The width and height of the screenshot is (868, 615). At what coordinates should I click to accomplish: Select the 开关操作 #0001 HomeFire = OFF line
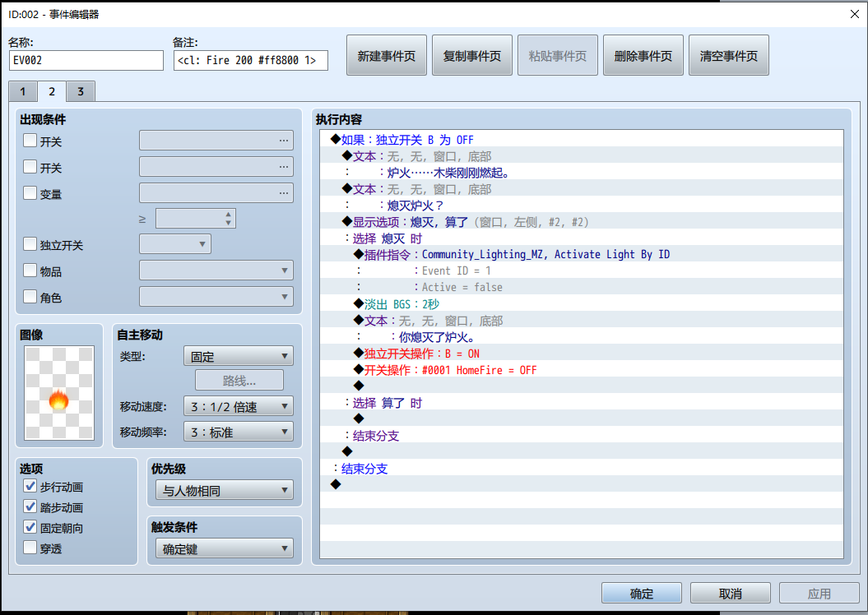pos(581,370)
